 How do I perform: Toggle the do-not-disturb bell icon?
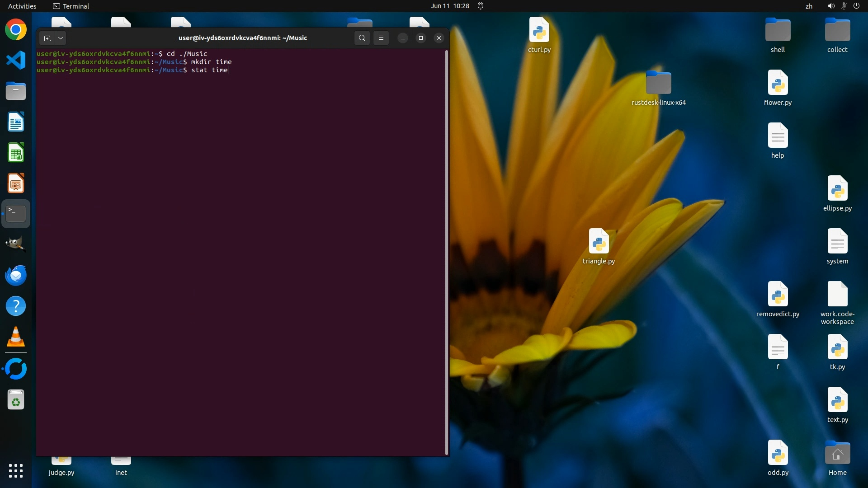481,6
